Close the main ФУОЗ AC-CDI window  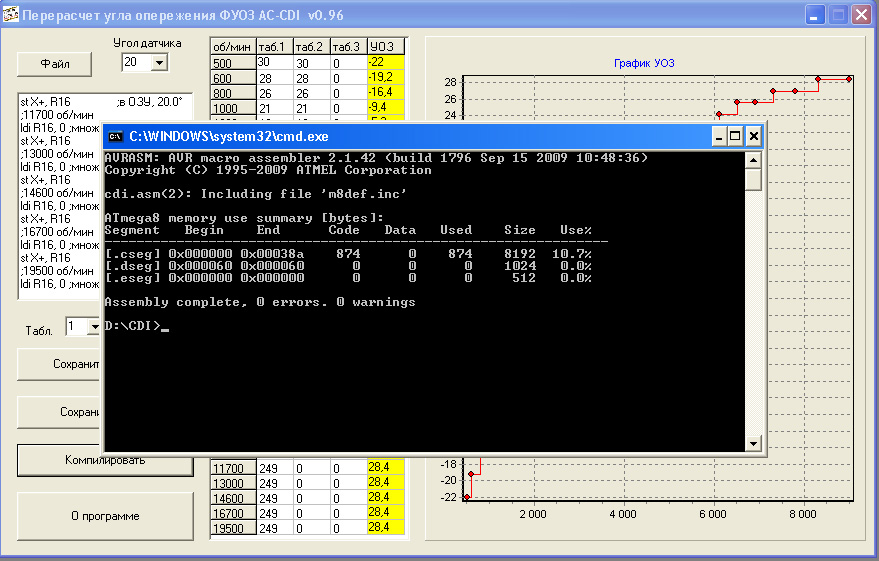(x=861, y=15)
